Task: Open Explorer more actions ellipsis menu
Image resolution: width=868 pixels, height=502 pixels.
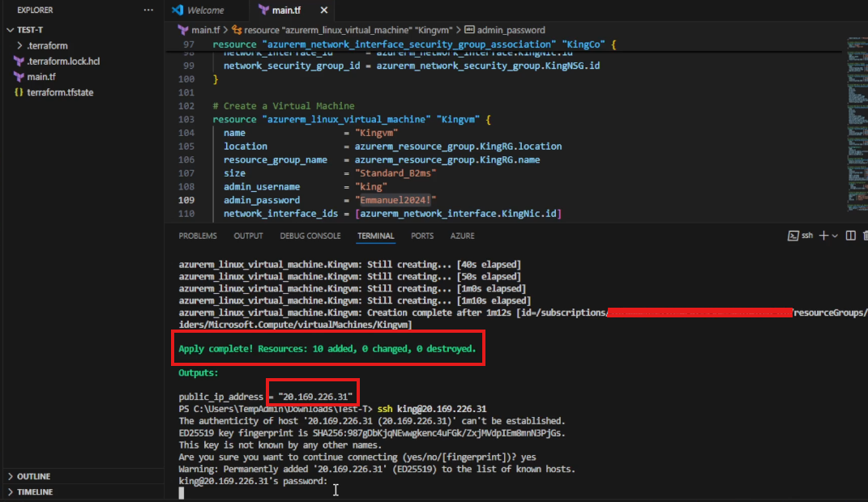Action: pyautogui.click(x=148, y=10)
